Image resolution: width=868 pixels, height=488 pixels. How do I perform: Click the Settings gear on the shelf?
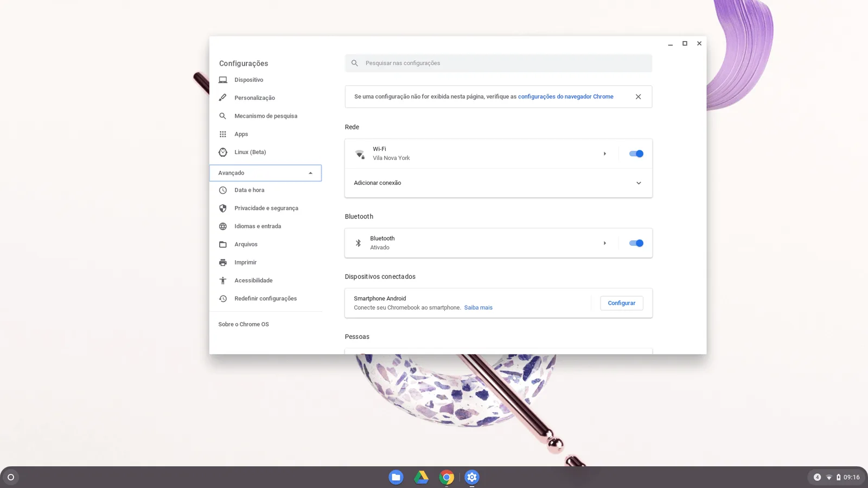[472, 477]
